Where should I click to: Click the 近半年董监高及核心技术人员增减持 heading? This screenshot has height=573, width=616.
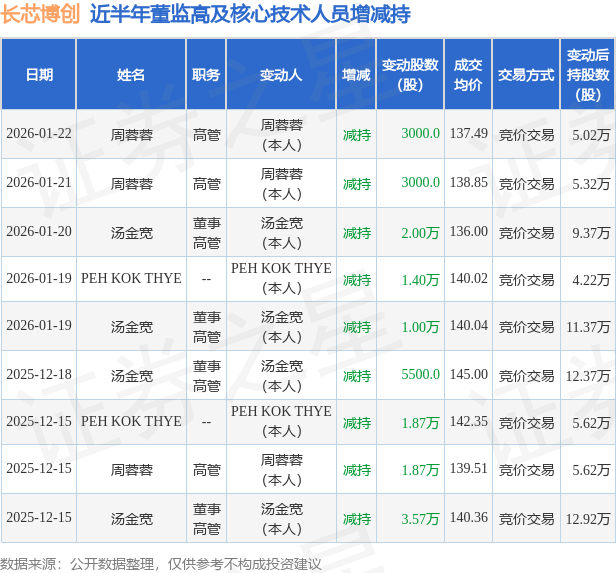[x=250, y=14]
